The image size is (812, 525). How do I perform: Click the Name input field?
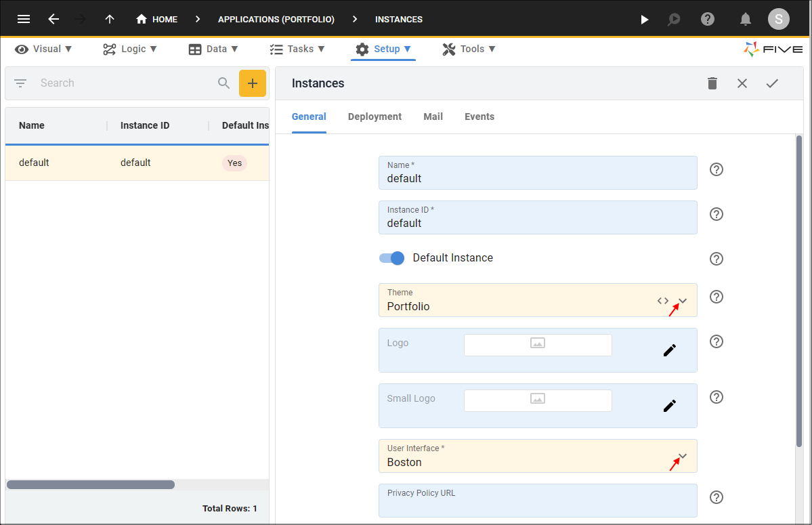[538, 173]
